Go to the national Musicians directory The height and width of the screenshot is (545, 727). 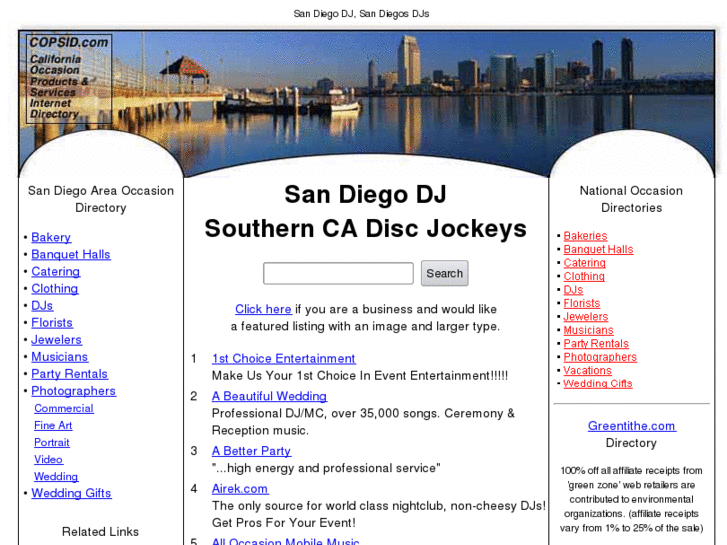(x=589, y=330)
